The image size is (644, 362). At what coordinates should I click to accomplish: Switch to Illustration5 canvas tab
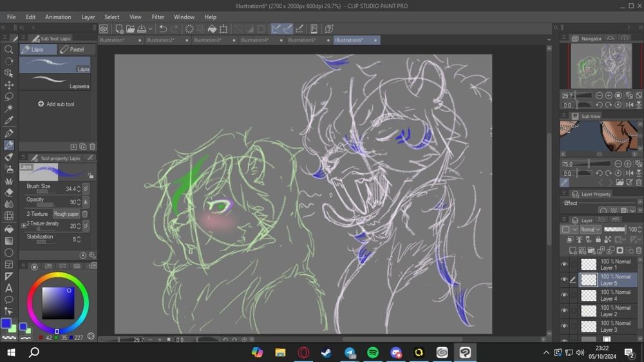click(309, 40)
